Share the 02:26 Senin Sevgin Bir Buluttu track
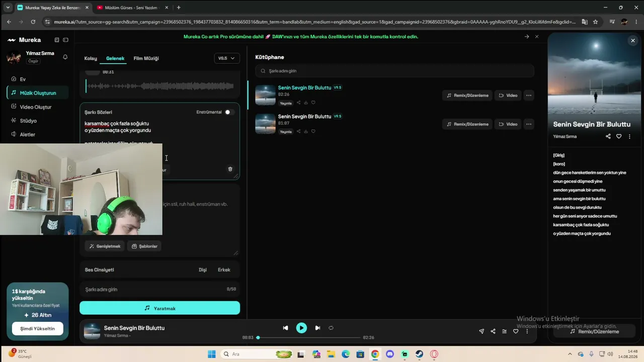Image resolution: width=644 pixels, height=362 pixels. click(298, 103)
